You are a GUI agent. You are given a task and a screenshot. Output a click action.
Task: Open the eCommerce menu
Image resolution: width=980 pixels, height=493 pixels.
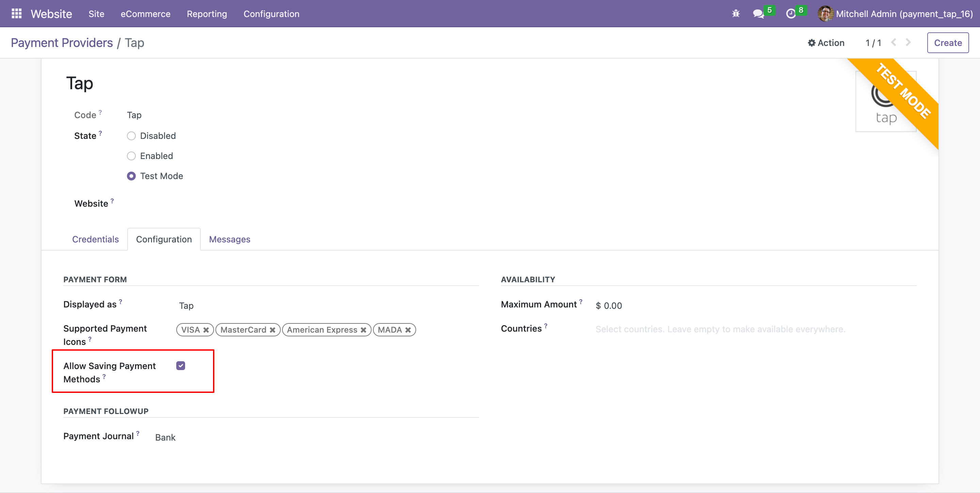tap(145, 14)
